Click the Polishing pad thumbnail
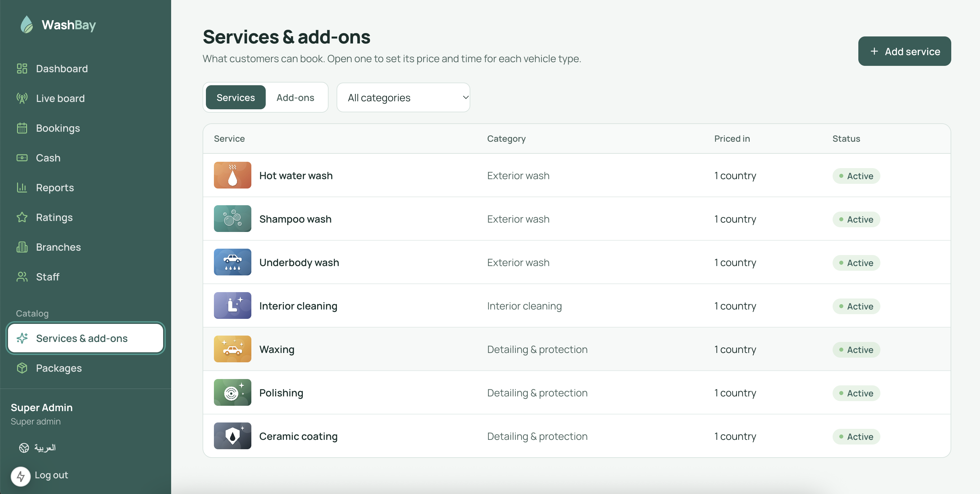980x494 pixels. click(232, 392)
